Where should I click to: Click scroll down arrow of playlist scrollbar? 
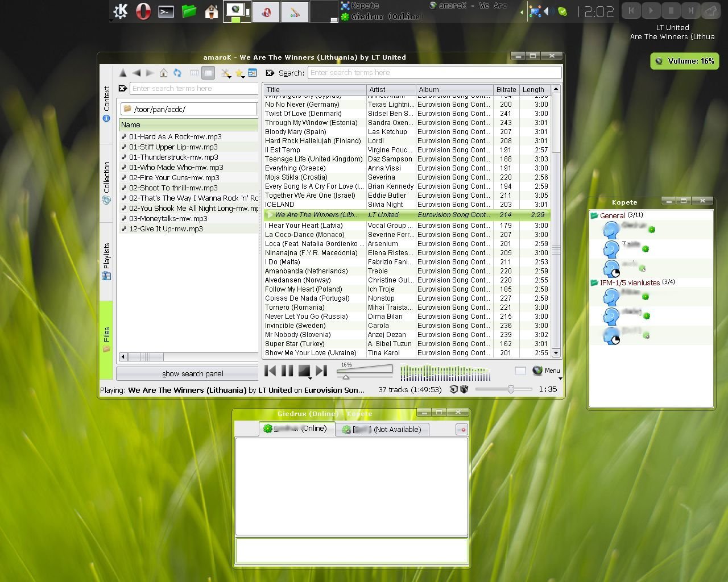pos(556,353)
